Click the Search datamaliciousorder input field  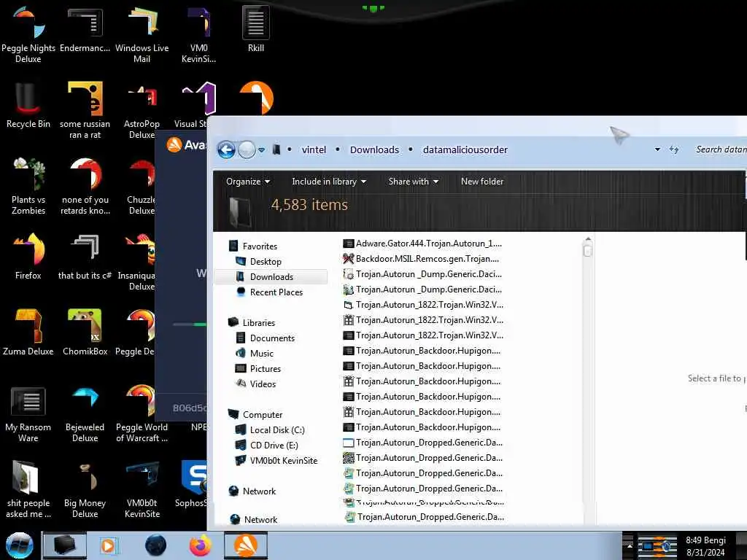point(721,149)
